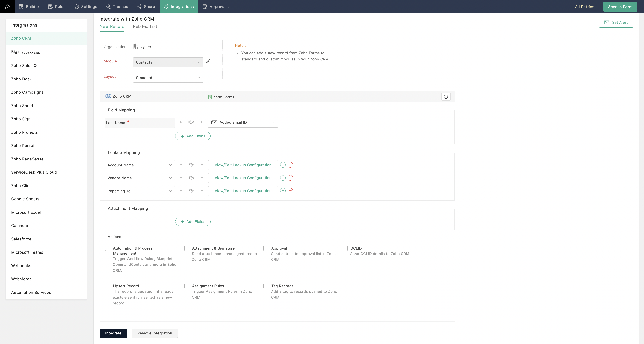The width and height of the screenshot is (644, 344).
Task: Remove Reporting To lookup with minus icon
Action: point(290,191)
